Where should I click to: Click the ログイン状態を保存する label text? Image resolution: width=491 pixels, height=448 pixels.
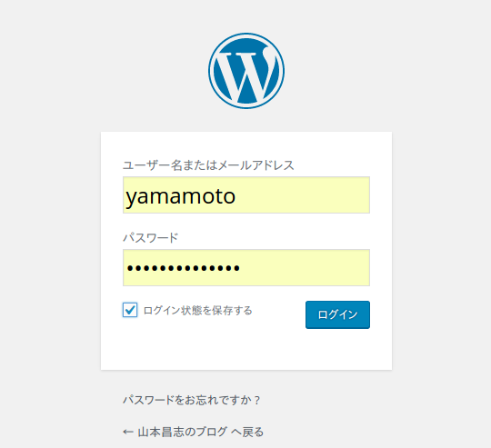tap(197, 311)
